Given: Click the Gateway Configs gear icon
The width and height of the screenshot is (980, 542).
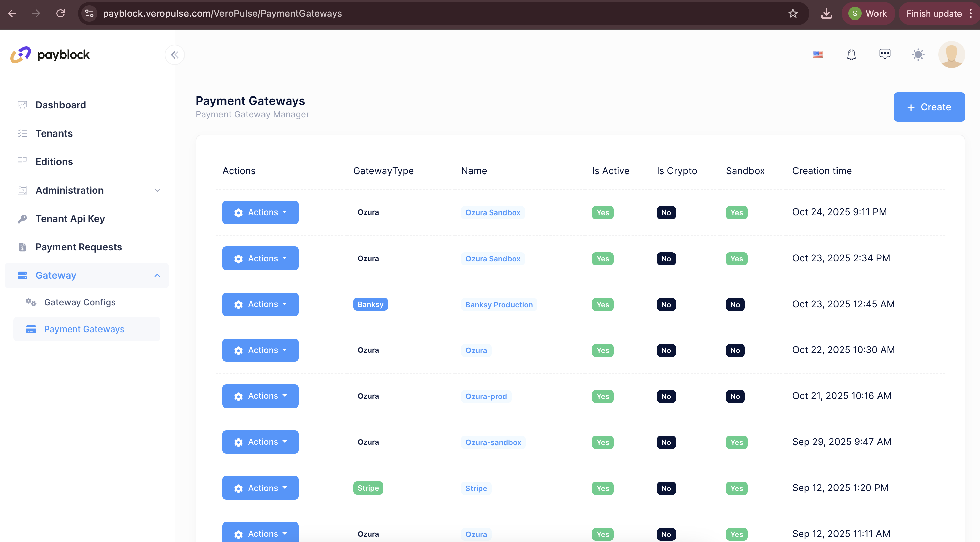Looking at the screenshot, I should [x=31, y=302].
